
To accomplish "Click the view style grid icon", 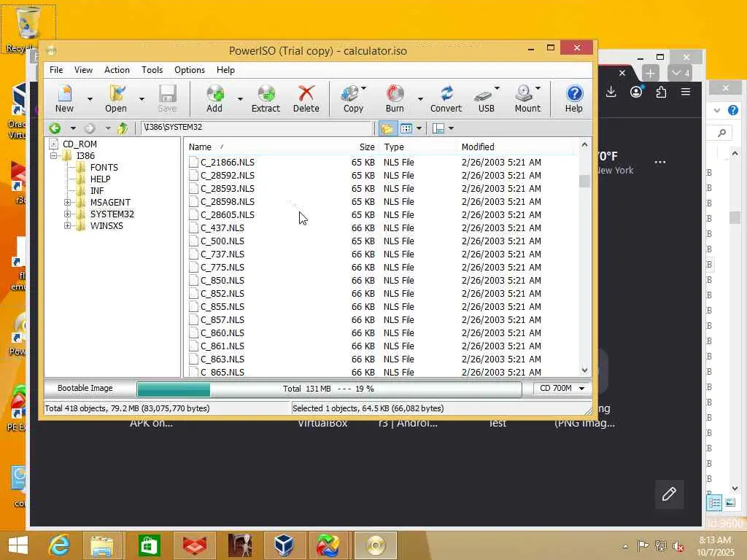I will [x=406, y=128].
